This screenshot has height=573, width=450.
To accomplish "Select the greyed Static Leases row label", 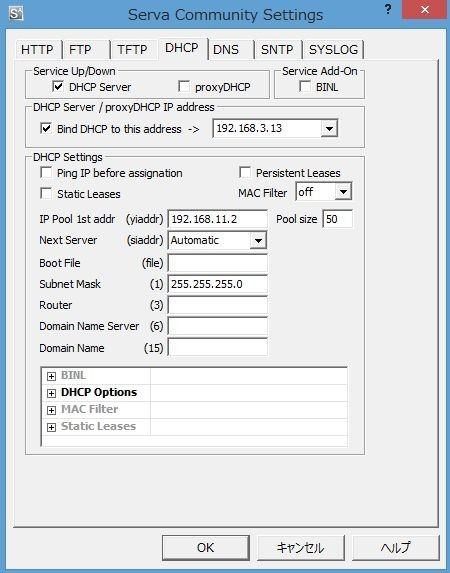I will [98, 426].
